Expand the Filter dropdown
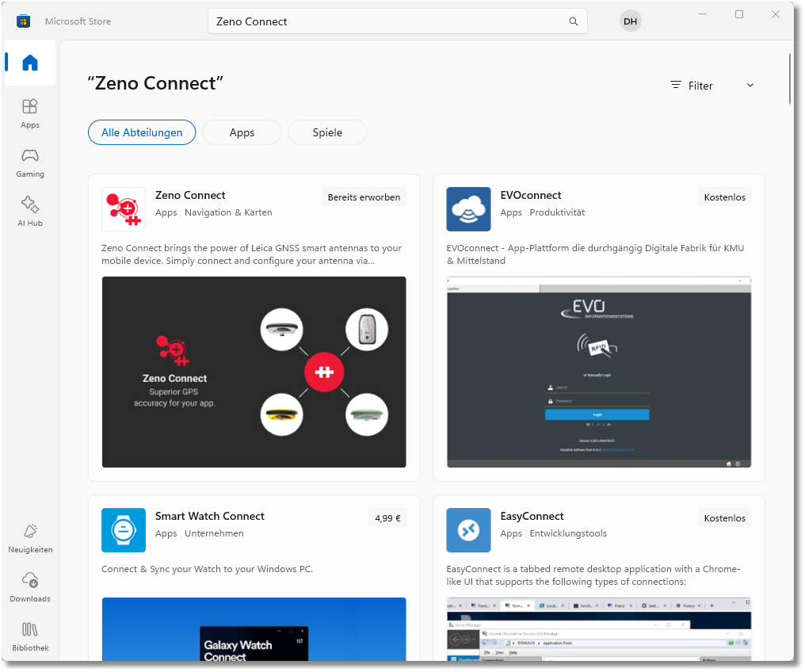 coord(692,86)
